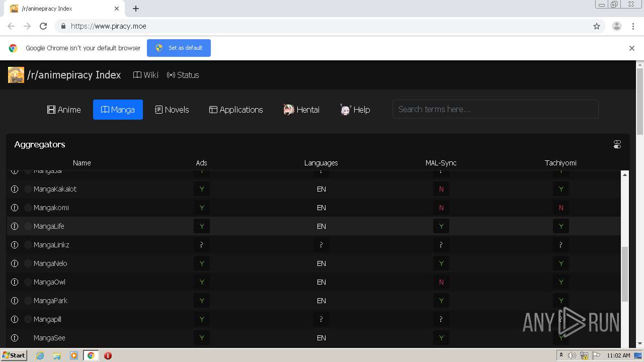Reload the page
Image resolution: width=644 pixels, height=362 pixels.
coord(43,26)
